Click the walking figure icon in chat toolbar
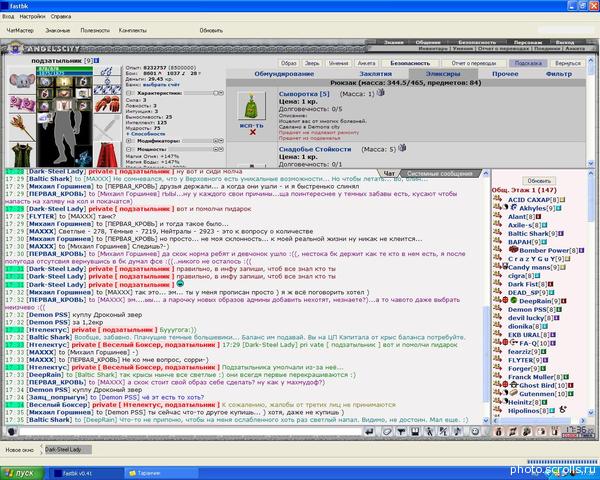The image size is (600, 480). (429, 431)
